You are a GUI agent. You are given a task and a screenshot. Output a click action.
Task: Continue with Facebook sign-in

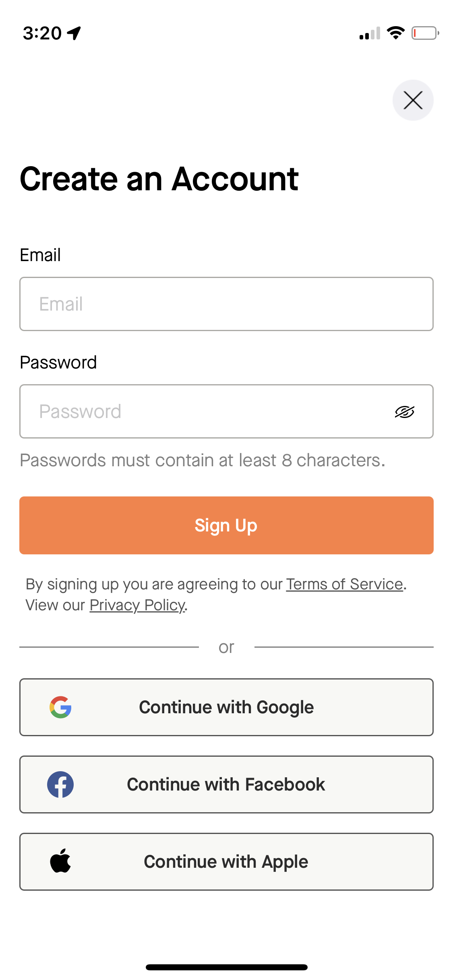tap(226, 784)
